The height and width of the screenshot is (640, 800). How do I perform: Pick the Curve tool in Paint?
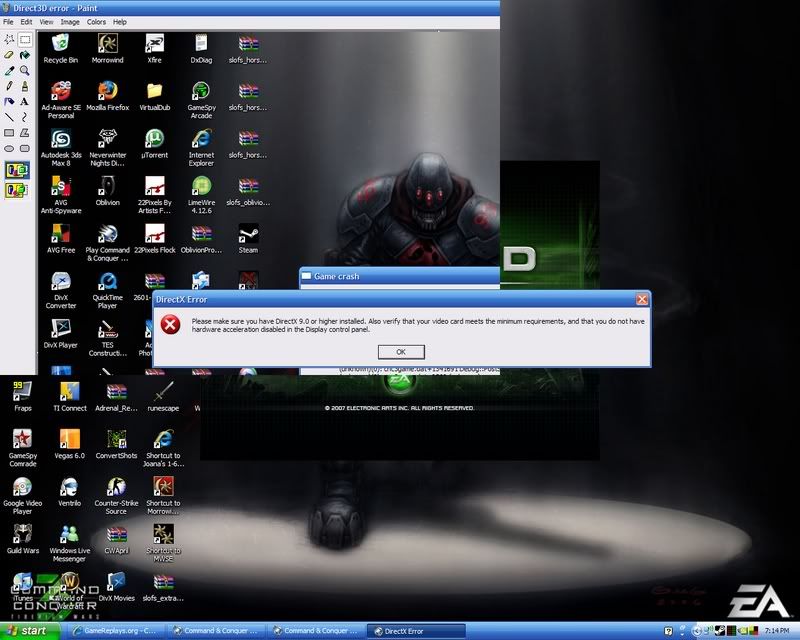point(24,117)
